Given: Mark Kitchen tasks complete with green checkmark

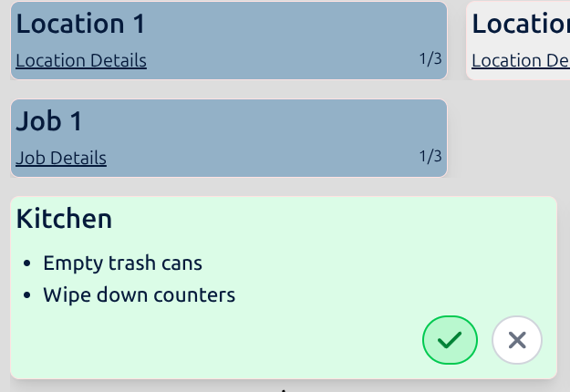Looking at the screenshot, I should 450,340.
